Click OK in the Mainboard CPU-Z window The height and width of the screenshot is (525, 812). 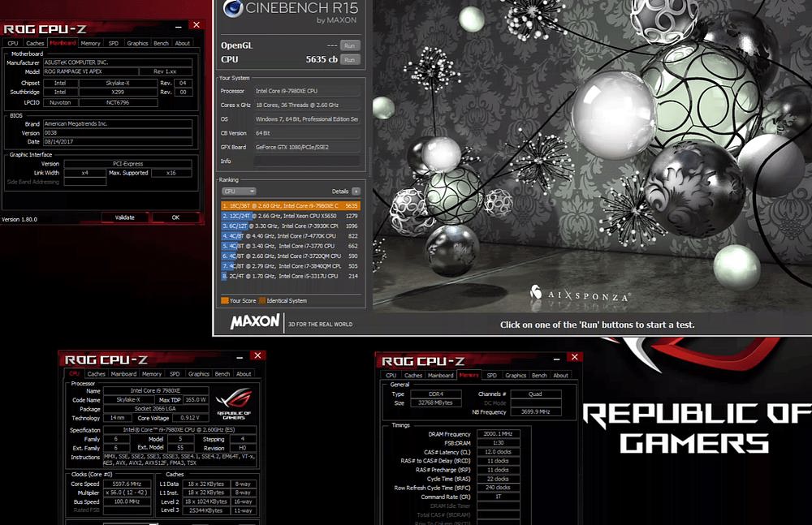point(175,217)
